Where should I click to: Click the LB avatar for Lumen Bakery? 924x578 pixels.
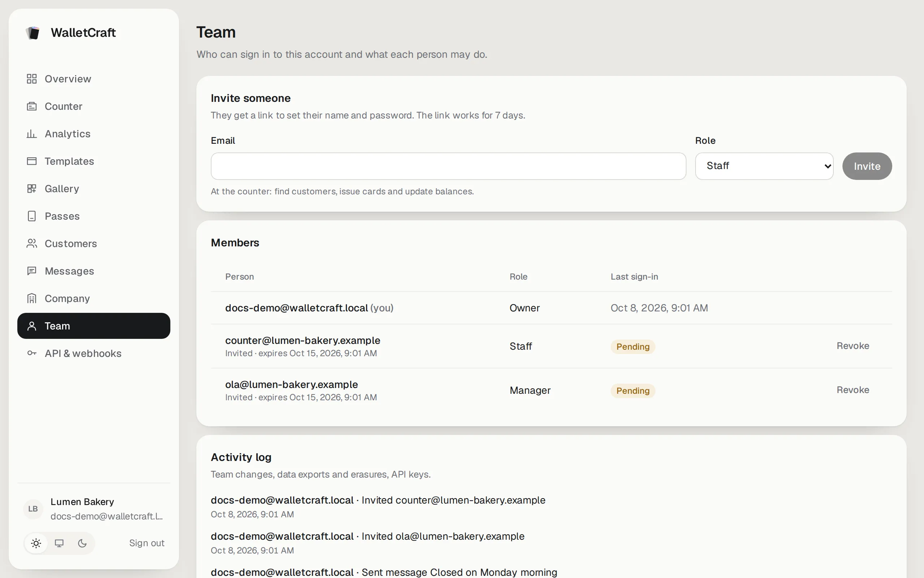coord(33,509)
